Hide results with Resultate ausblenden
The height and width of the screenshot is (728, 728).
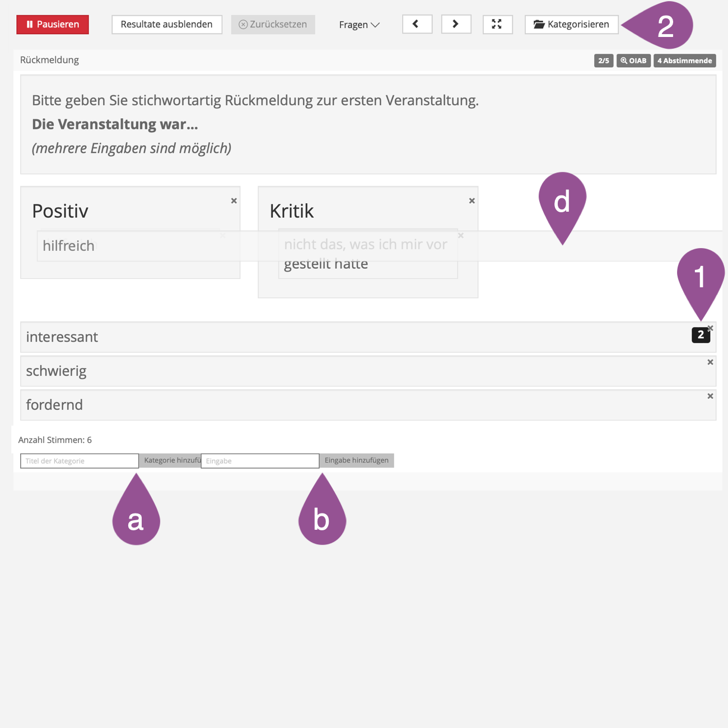click(166, 25)
